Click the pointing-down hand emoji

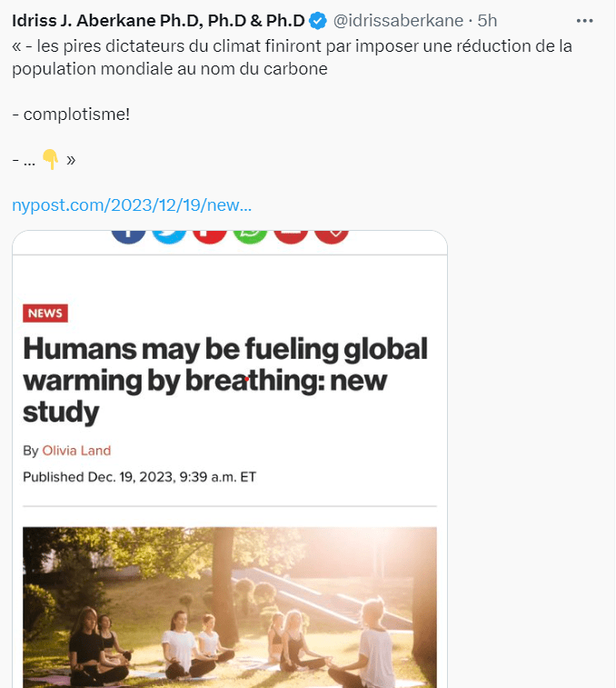click(x=51, y=159)
